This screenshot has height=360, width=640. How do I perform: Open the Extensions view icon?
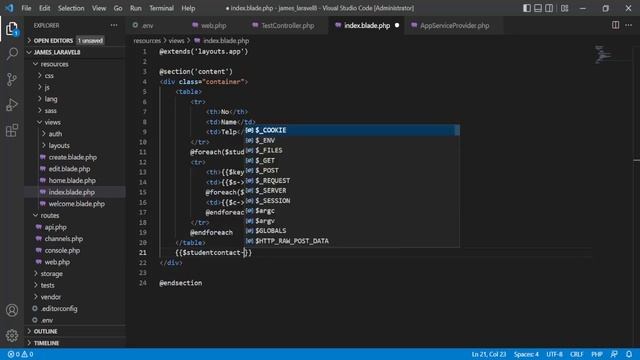point(12,131)
